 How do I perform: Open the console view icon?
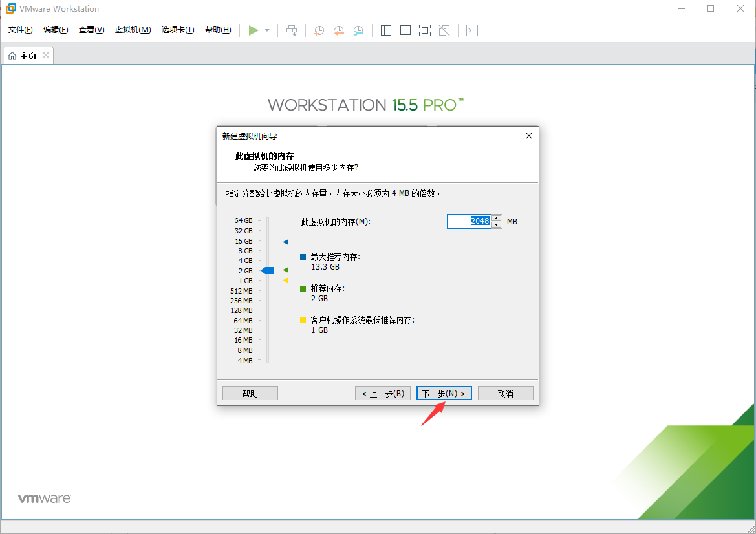click(x=472, y=30)
